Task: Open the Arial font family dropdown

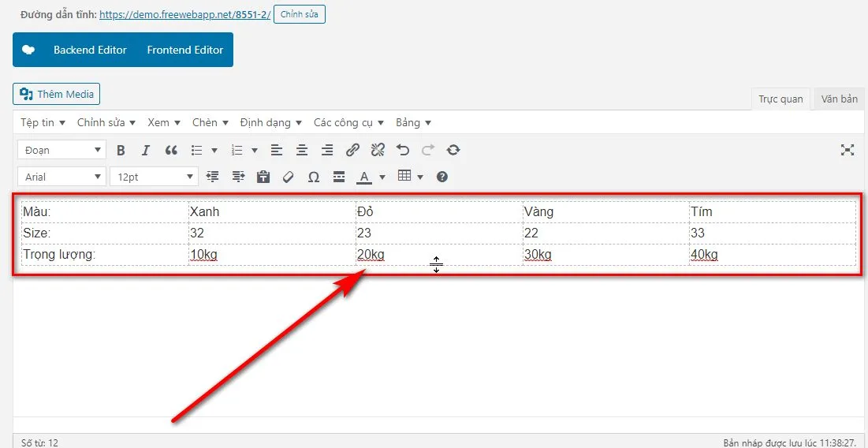Action: tap(61, 177)
